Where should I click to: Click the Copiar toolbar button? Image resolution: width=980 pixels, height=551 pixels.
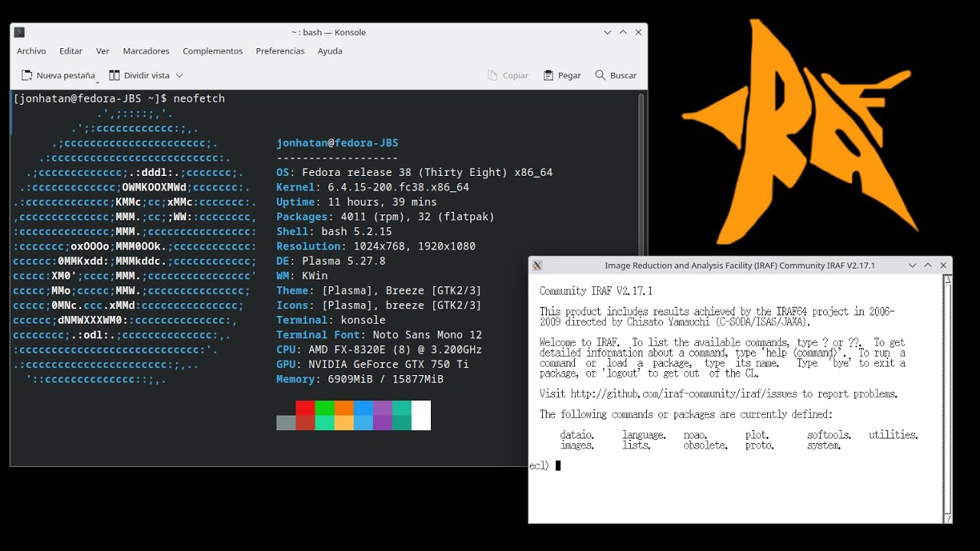(508, 76)
